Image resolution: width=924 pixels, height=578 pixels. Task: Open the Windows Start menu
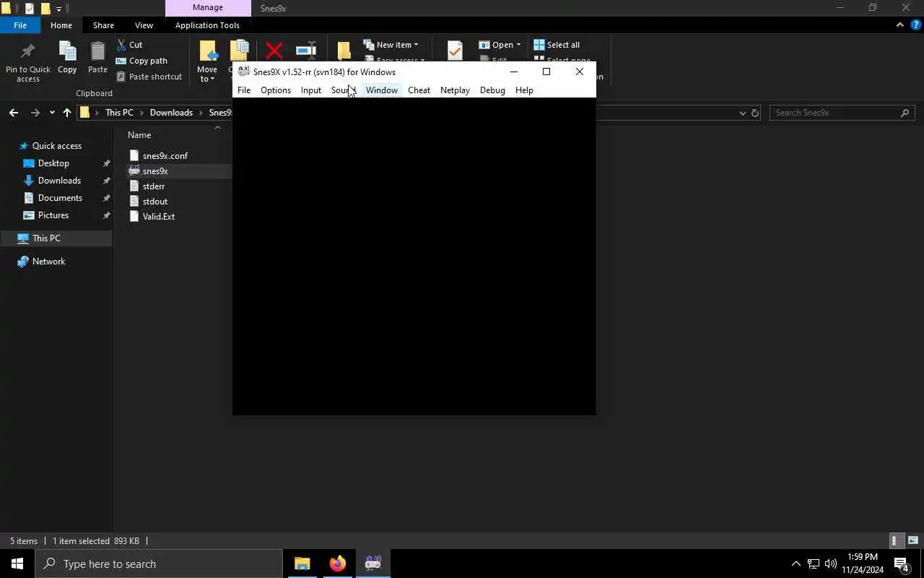(x=17, y=564)
